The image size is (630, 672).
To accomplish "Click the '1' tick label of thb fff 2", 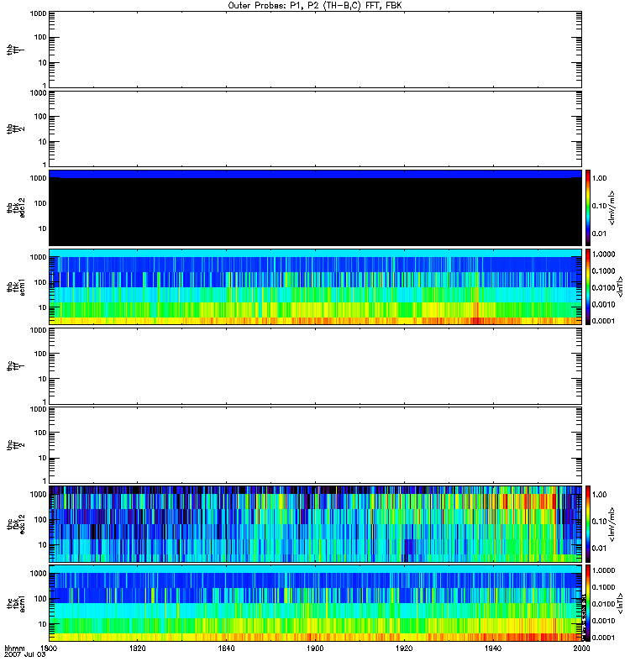I will tap(45, 164).
